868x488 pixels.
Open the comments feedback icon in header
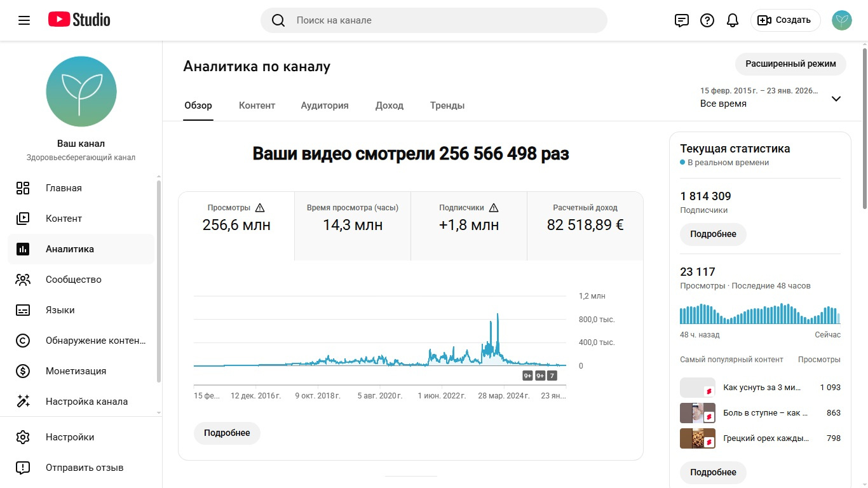pyautogui.click(x=681, y=20)
